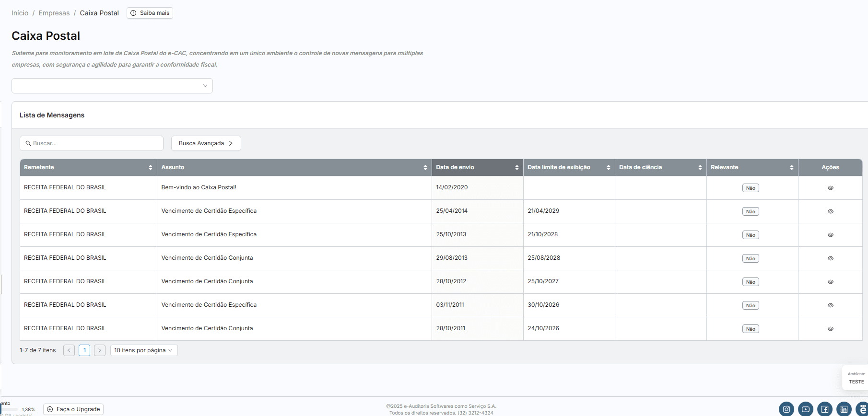Click Lista de Mensagens heading

tap(52, 115)
